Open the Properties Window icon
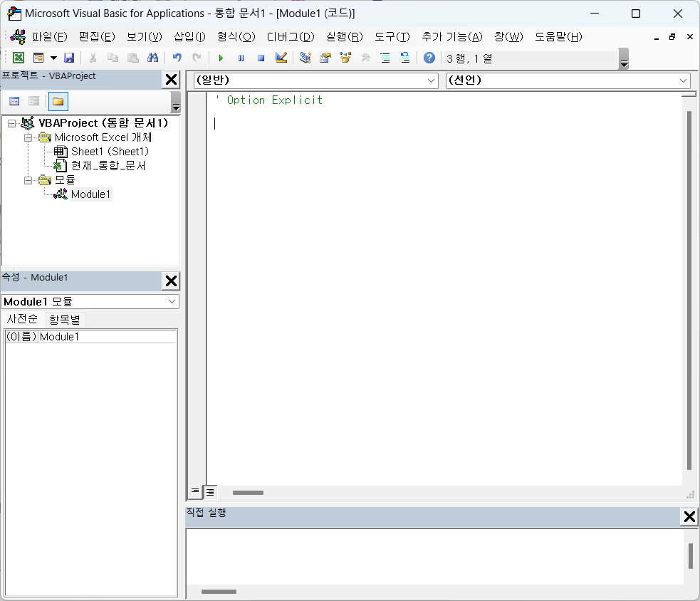The height and width of the screenshot is (601, 700). click(325, 58)
